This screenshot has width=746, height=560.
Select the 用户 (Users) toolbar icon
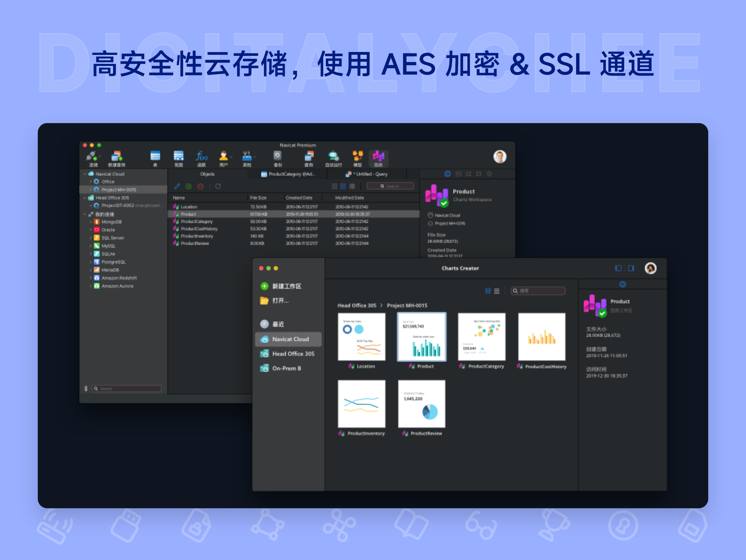(x=224, y=158)
